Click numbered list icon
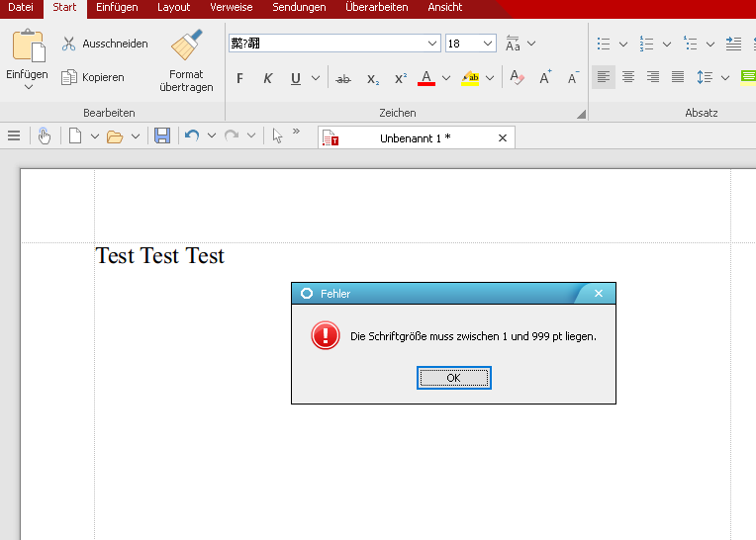 click(646, 44)
